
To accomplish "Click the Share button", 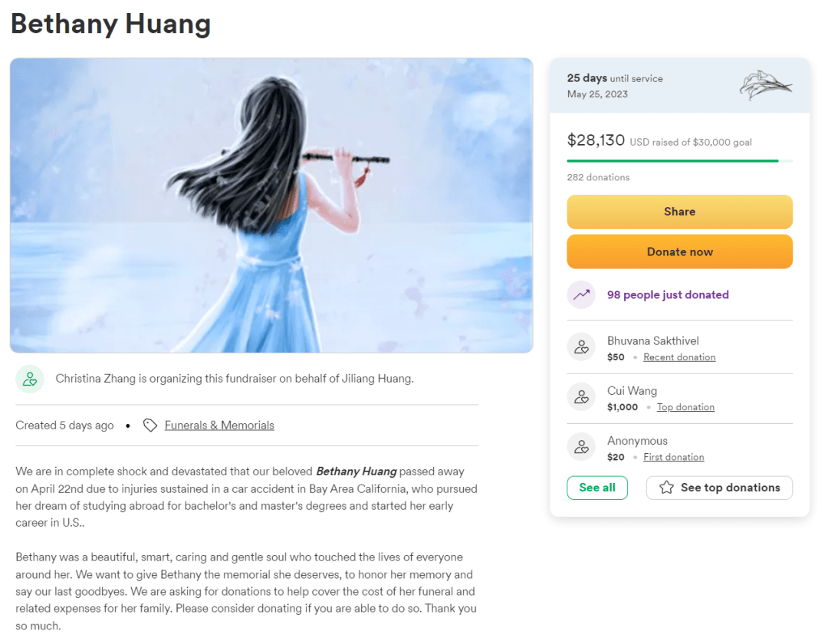I will (x=679, y=212).
